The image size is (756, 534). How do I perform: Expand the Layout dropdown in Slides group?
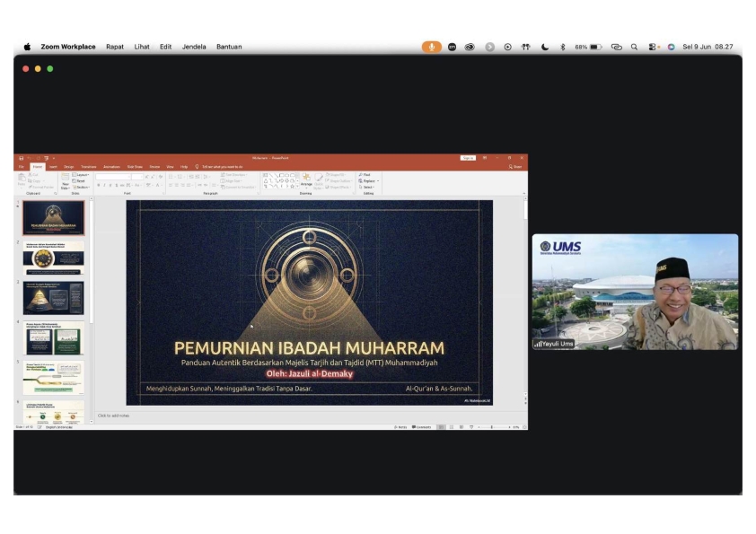(x=81, y=175)
